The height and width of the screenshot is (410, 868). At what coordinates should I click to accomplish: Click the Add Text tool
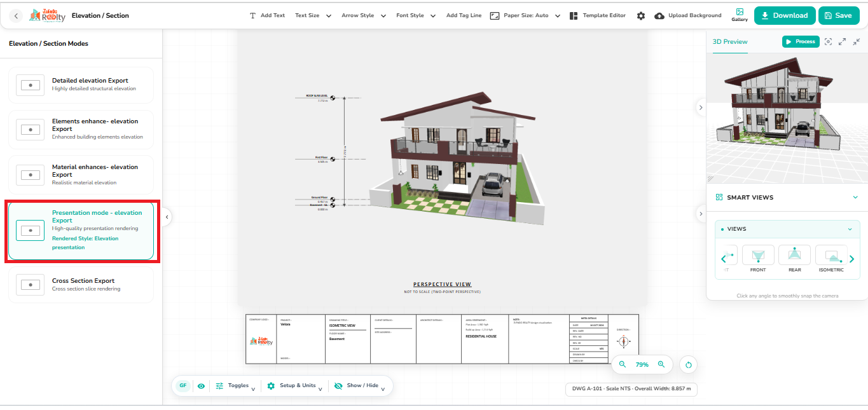tap(267, 15)
